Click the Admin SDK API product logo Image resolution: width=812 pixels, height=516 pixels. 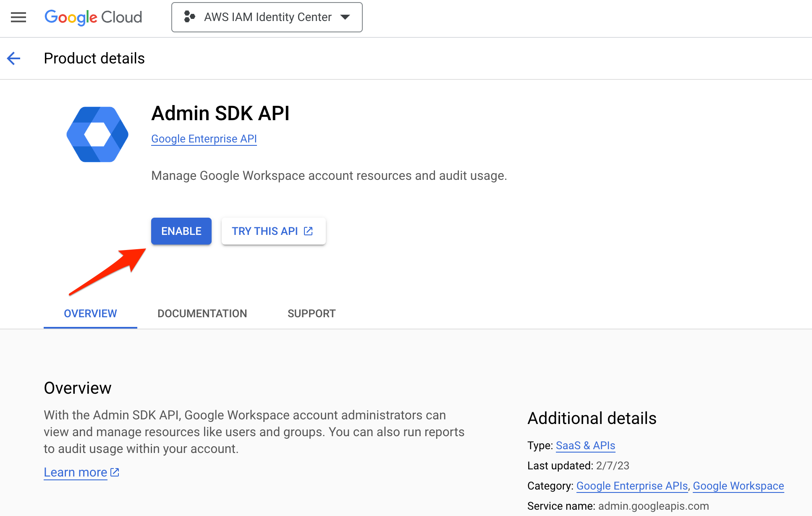(97, 134)
